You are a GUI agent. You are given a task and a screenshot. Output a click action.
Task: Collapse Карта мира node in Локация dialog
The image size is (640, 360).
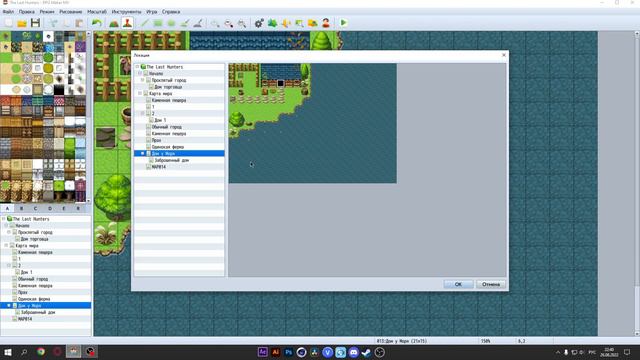(140, 93)
